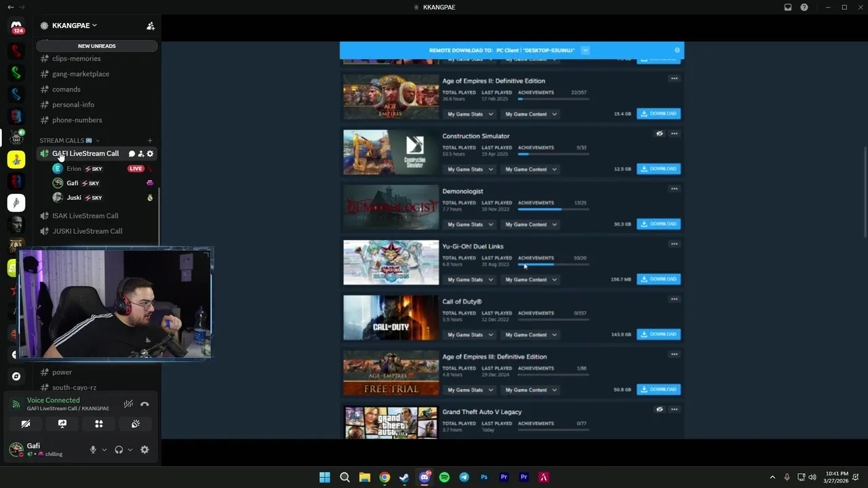Download Age of Empires III: Definitive Edition
Screen dimensions: 868x488
point(658,390)
